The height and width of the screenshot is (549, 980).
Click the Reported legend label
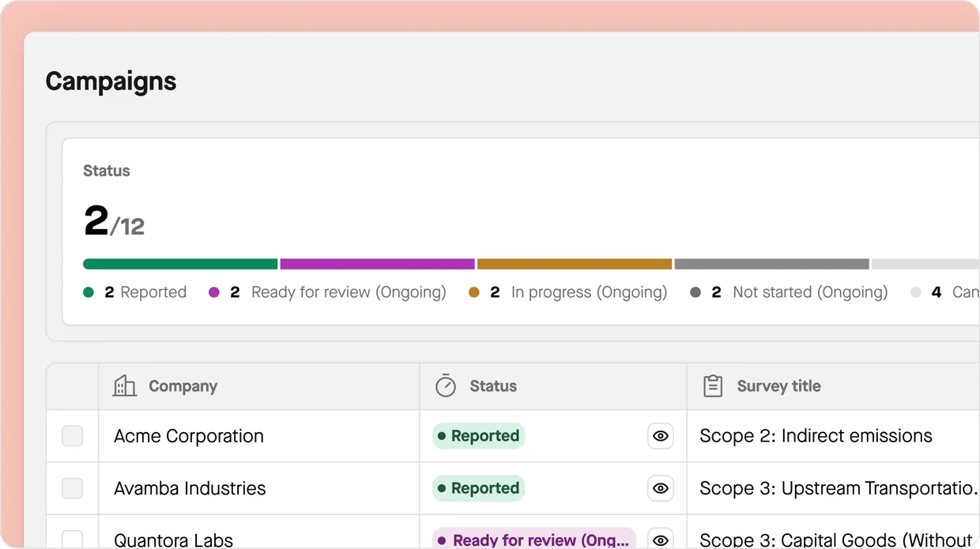(x=153, y=292)
